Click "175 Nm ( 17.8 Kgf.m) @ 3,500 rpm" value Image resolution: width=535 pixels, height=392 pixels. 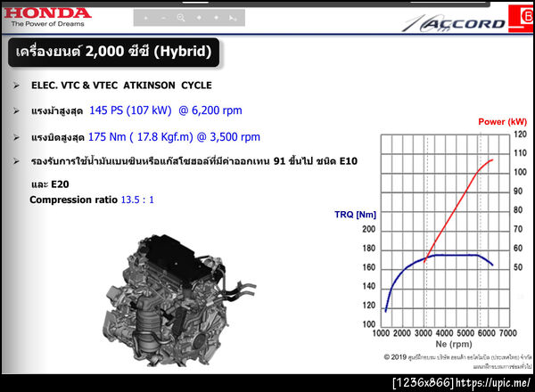174,137
